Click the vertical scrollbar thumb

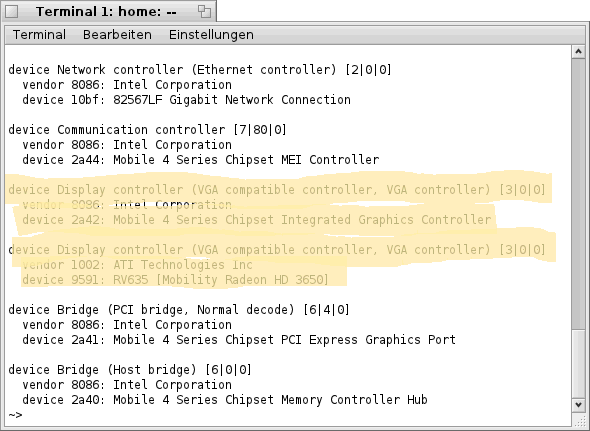tap(578, 193)
